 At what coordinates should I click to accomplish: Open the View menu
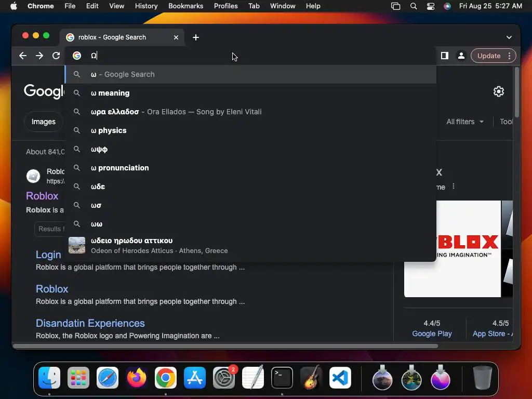pyautogui.click(x=117, y=6)
